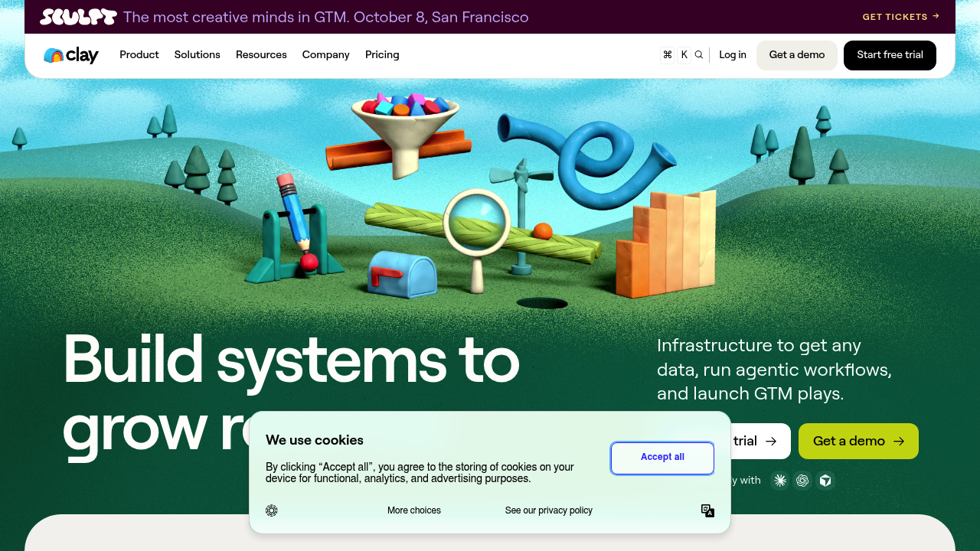Click the banner text about October 8, San Francisco
The height and width of the screenshot is (551, 980).
(x=326, y=17)
